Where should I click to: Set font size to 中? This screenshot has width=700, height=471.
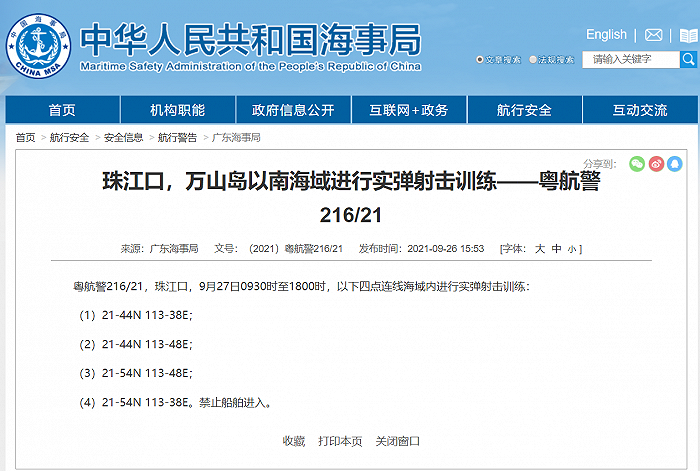pyautogui.click(x=556, y=249)
